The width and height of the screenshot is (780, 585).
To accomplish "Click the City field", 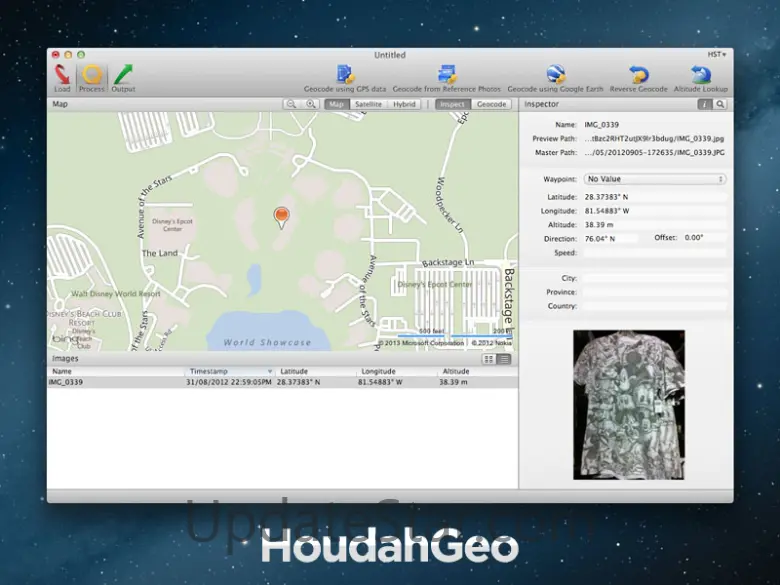I will click(655, 279).
